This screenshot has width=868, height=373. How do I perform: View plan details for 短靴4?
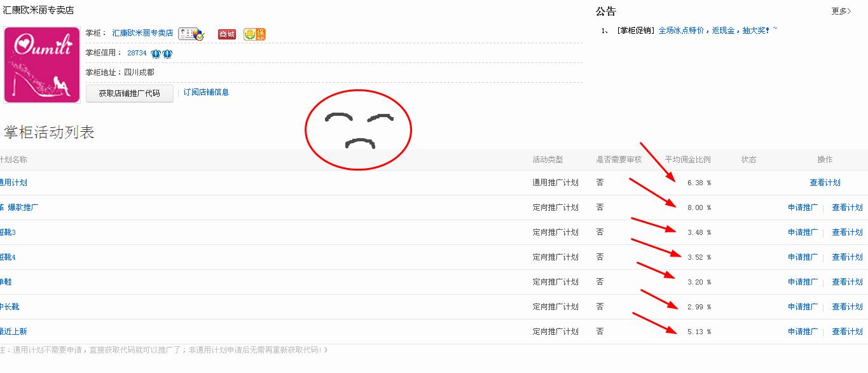coord(848,257)
